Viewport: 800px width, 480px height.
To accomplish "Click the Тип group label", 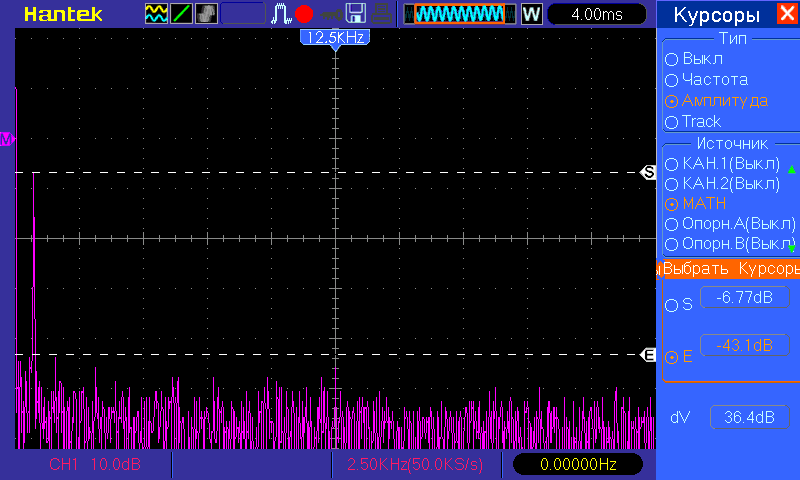I will (733, 38).
